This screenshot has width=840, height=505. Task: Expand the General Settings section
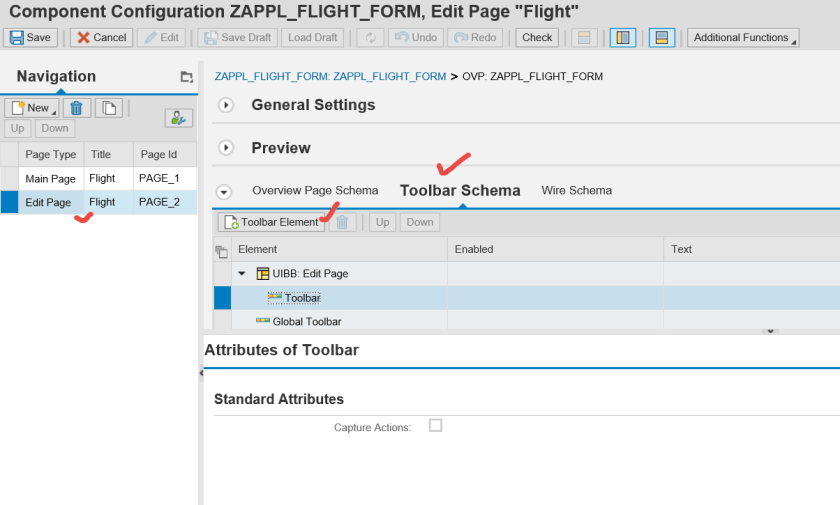(226, 105)
